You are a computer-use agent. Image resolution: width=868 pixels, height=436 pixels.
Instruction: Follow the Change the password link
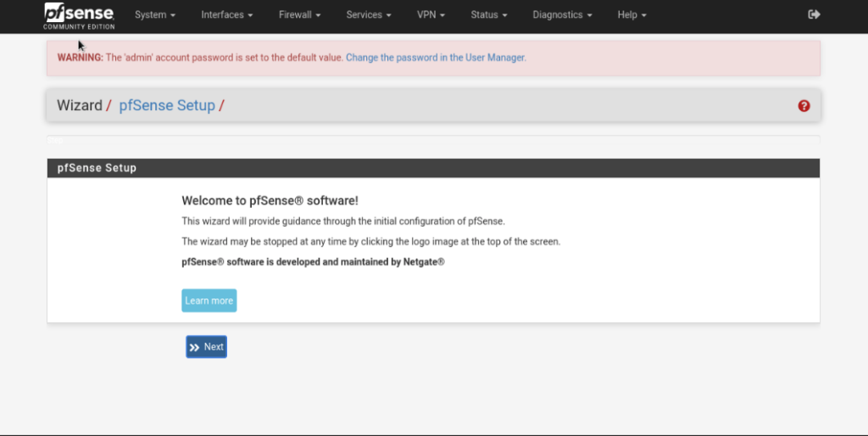(435, 58)
